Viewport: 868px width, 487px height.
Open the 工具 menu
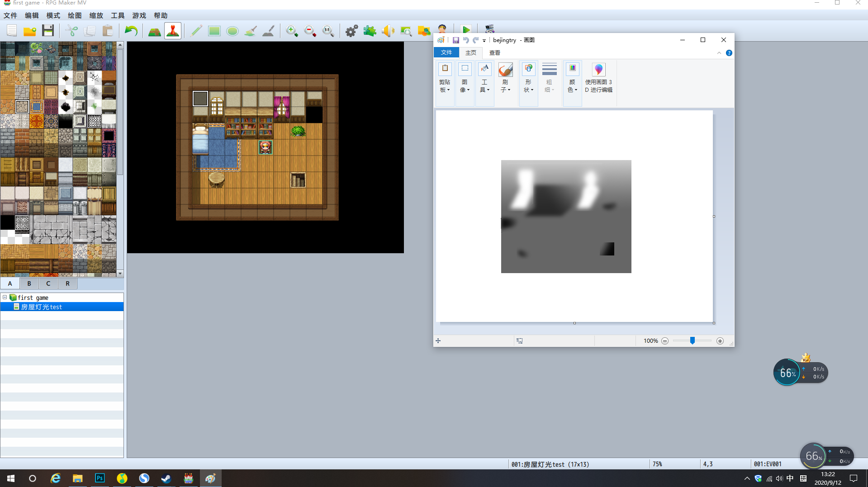(118, 15)
